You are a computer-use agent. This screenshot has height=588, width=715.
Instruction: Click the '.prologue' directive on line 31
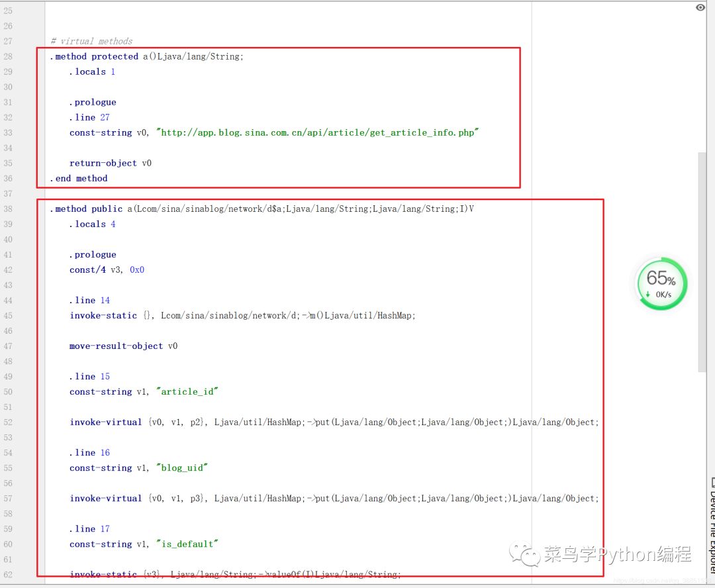[93, 102]
